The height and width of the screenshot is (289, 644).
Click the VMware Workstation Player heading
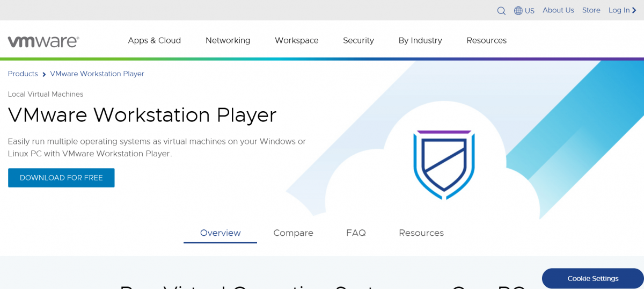142,115
